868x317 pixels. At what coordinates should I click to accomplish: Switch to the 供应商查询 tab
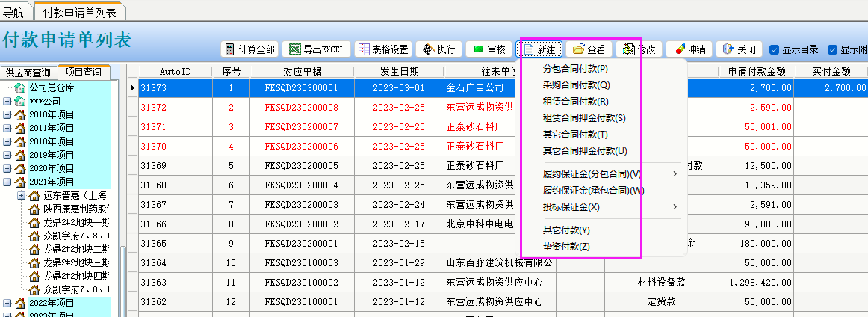(28, 73)
